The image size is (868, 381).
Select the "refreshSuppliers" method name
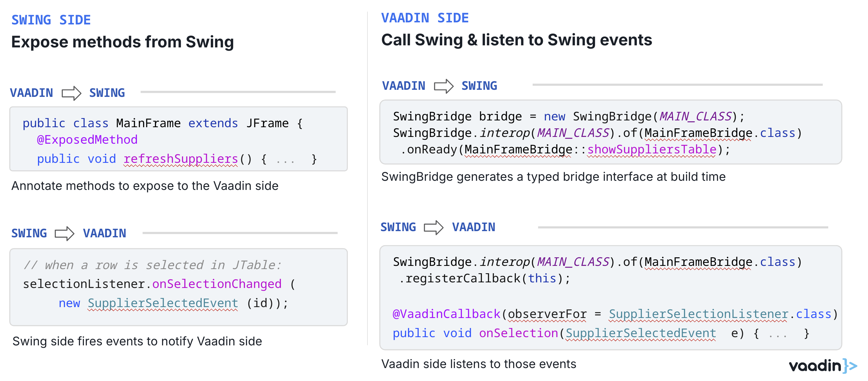[180, 159]
